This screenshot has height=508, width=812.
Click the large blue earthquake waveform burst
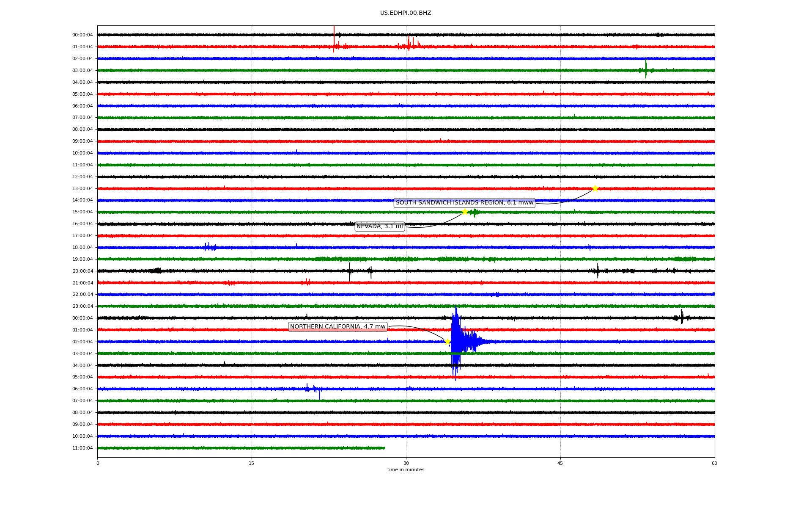tap(457, 341)
